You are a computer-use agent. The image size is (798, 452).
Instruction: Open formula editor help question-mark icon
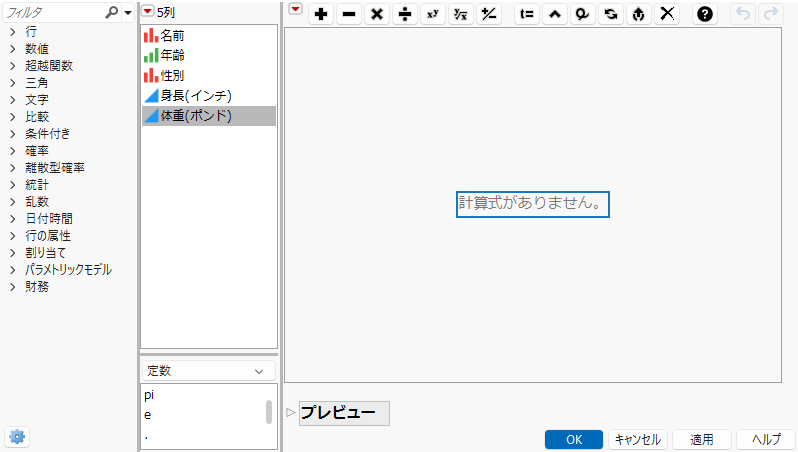[x=704, y=14]
